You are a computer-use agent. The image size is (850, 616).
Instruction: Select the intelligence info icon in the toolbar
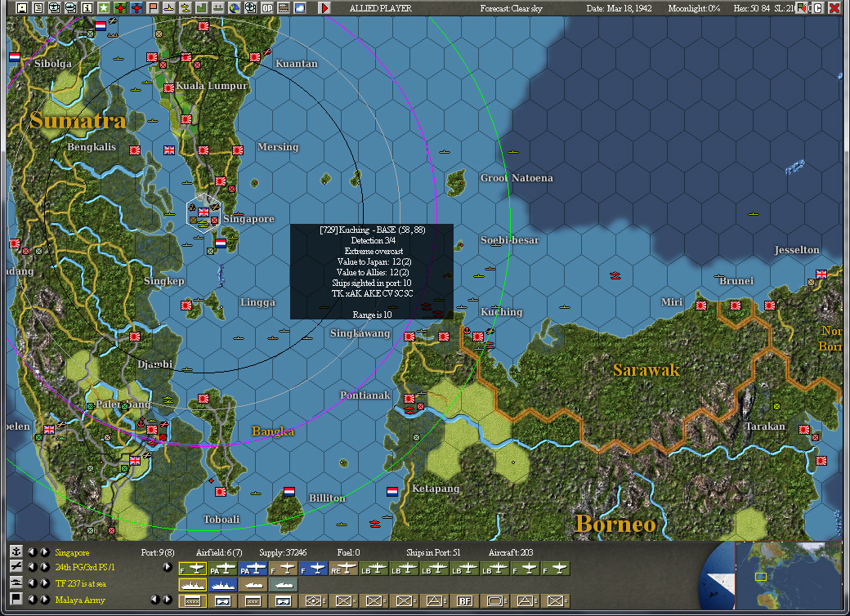coord(86,7)
